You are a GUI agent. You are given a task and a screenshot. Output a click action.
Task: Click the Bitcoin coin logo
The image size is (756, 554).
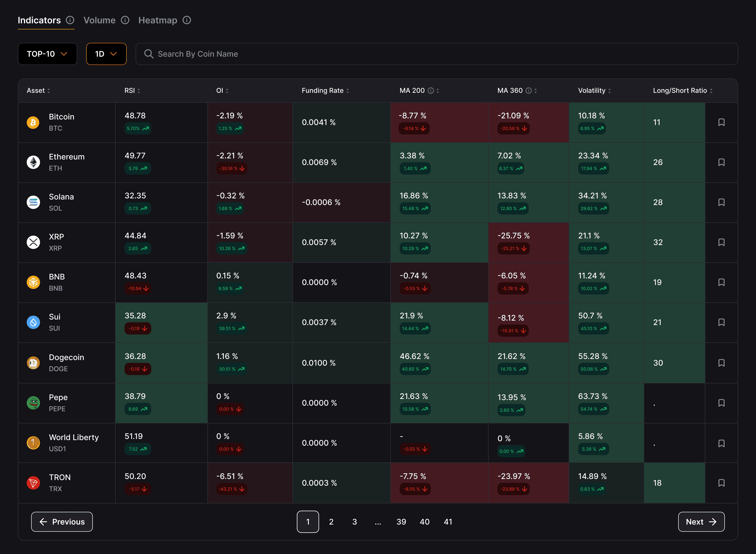click(x=33, y=123)
